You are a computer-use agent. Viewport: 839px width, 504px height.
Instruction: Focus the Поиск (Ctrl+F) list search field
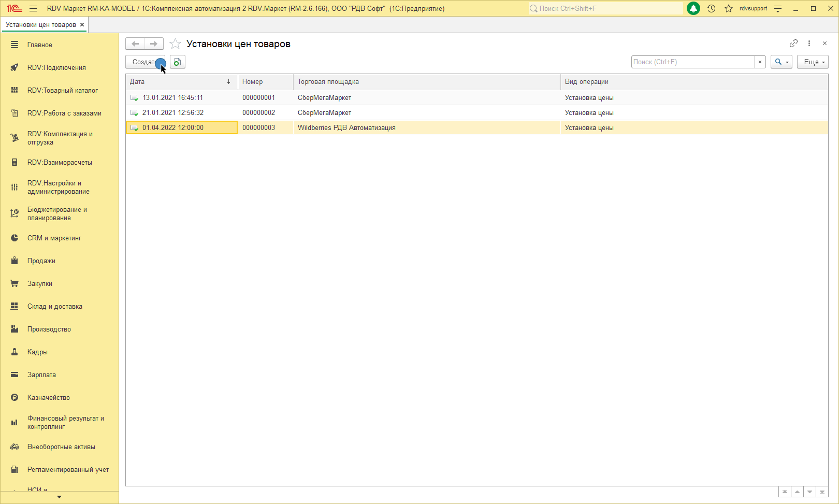point(693,62)
